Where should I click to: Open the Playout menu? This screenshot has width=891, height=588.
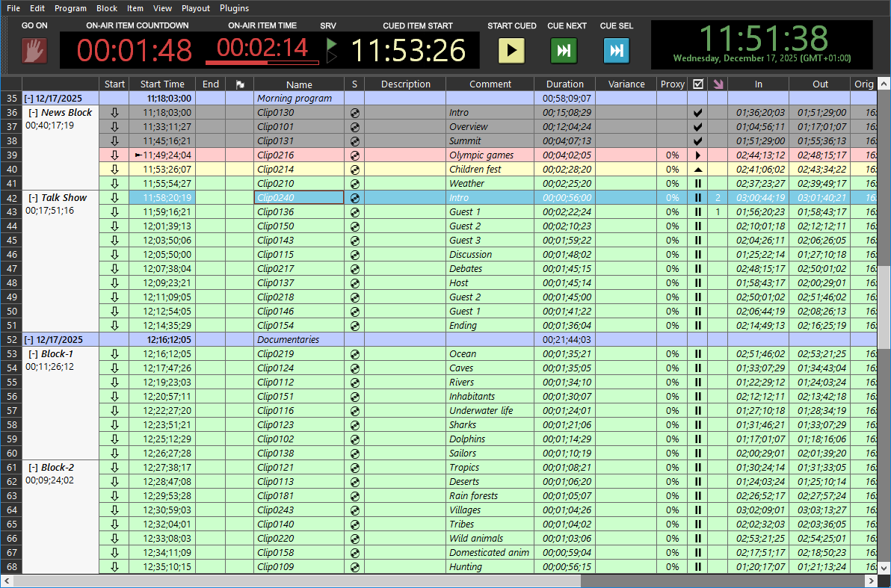click(x=196, y=8)
